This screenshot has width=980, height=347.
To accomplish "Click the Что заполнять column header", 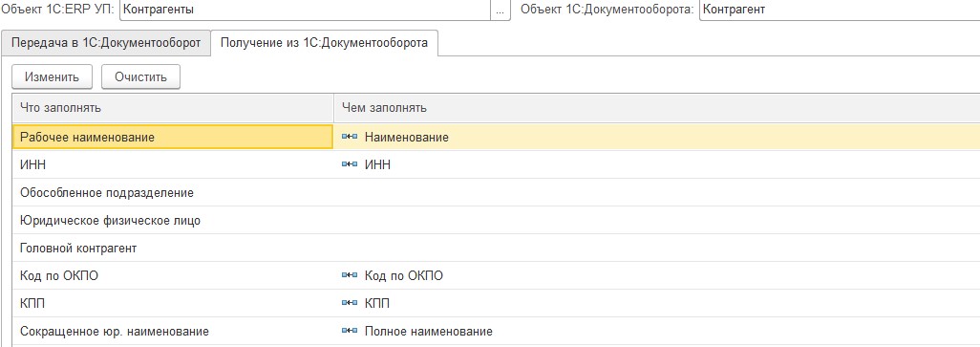I will tap(173, 107).
